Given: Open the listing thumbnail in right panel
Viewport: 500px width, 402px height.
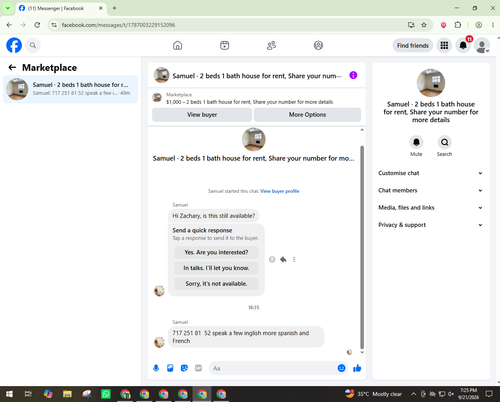Looking at the screenshot, I should [x=431, y=83].
